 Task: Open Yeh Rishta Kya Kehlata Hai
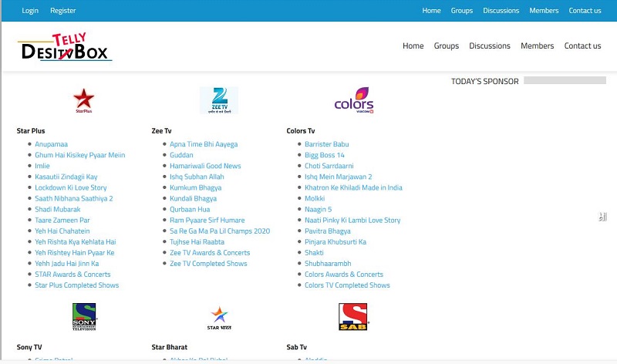(75, 241)
